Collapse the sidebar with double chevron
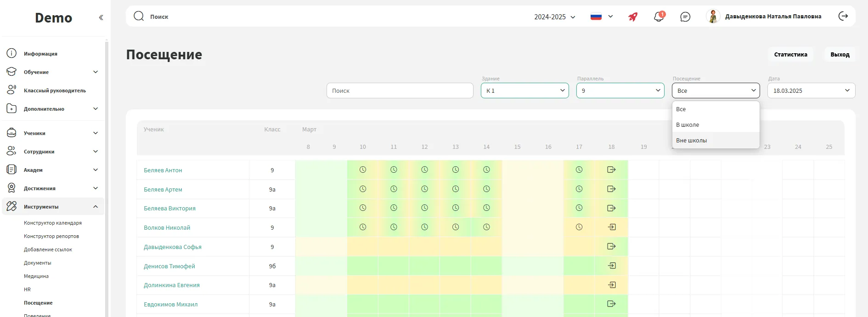This screenshot has width=868, height=317. coord(101,17)
